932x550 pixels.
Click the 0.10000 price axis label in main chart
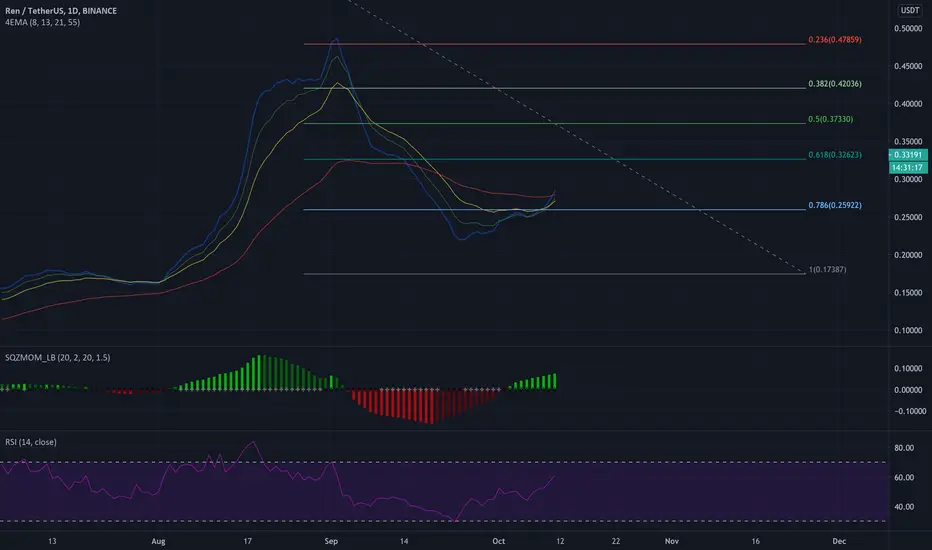[x=908, y=330]
